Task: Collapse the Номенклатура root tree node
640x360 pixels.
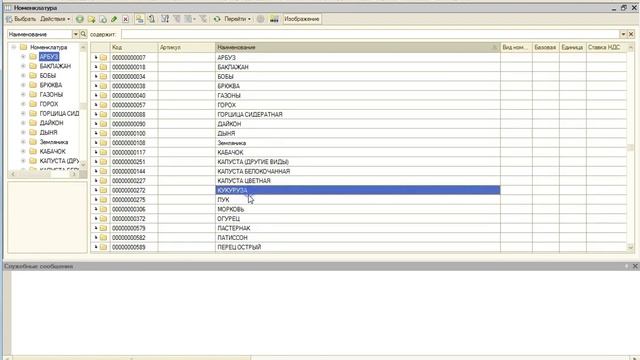Action: pyautogui.click(x=13, y=47)
